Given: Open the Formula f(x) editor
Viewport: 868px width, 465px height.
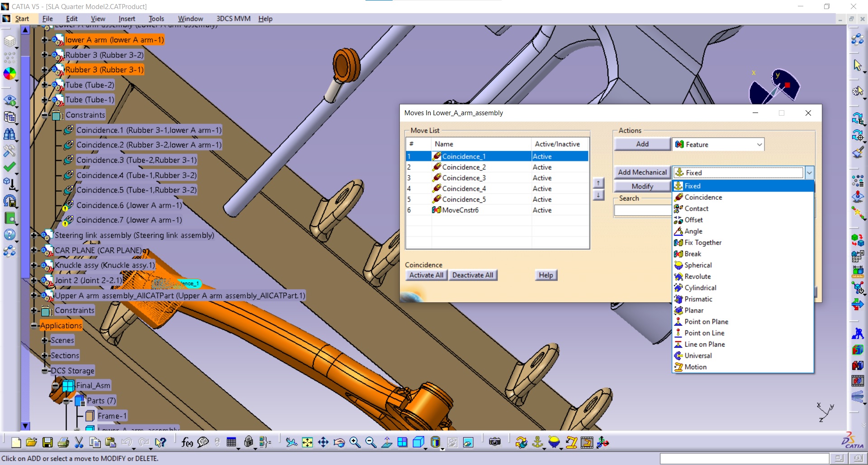Looking at the screenshot, I should (187, 443).
